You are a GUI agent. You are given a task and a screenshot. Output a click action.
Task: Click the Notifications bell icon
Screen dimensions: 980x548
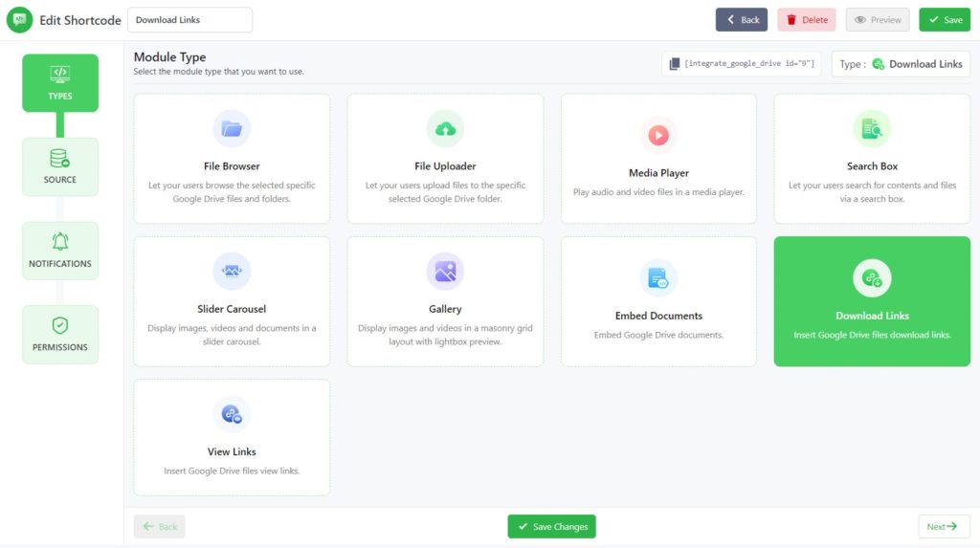60,242
